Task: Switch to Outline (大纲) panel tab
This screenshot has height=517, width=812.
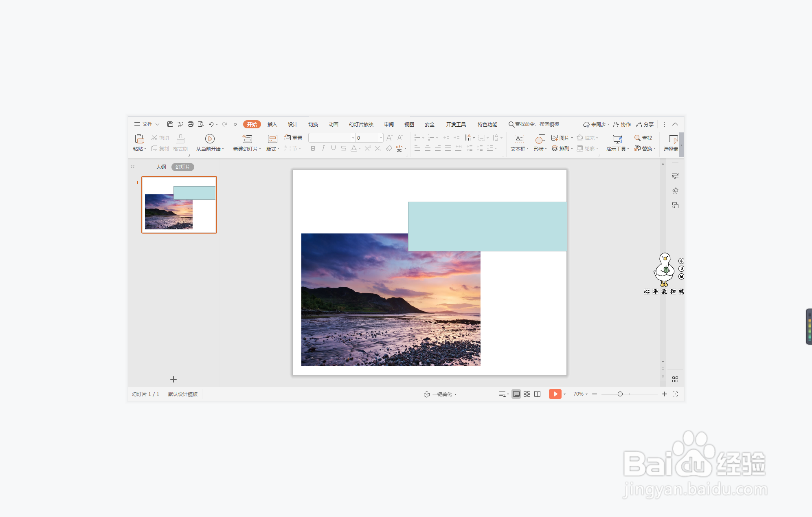Action: 161,167
